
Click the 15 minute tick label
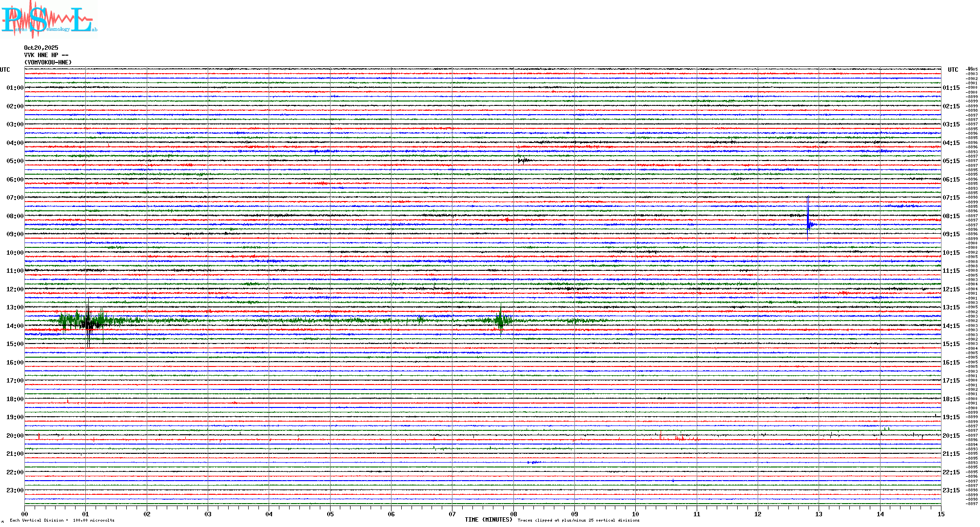click(941, 514)
